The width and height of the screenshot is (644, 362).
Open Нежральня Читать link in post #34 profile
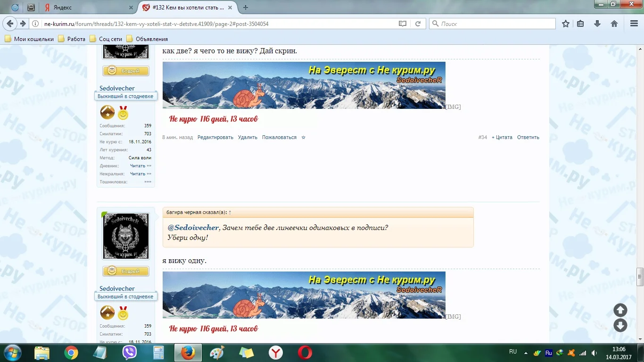(x=140, y=174)
